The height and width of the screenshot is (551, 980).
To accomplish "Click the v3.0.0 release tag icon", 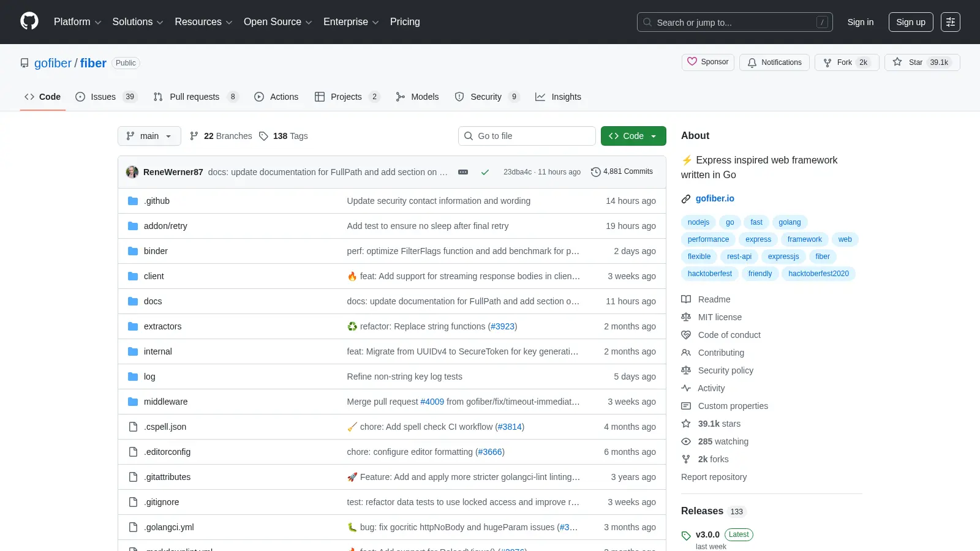I will 686,536.
